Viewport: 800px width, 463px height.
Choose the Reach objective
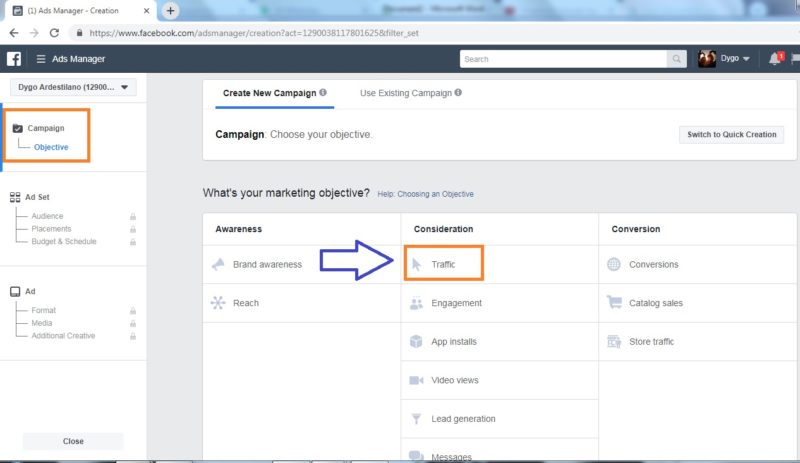tap(302, 303)
